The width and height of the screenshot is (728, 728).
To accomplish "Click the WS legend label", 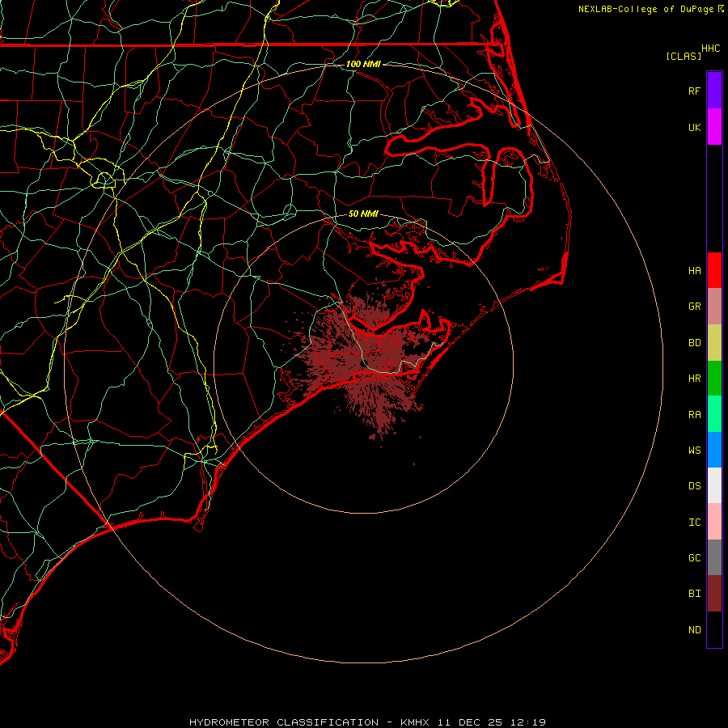I will [x=695, y=450].
